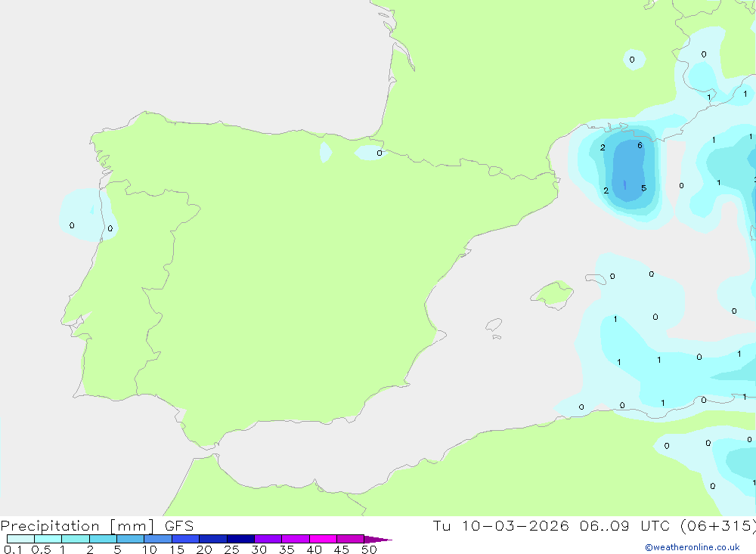Viewport: 756px width, 554px height.
Task: Click the '50' legend label
Action: tap(370, 549)
